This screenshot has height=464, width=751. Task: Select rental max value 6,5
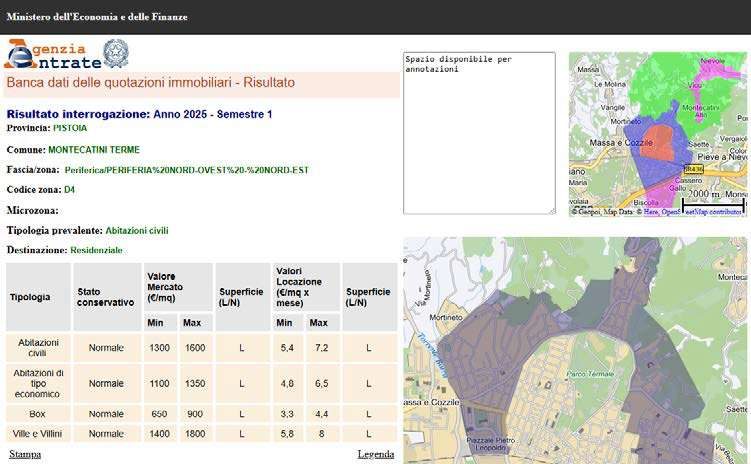pos(321,384)
